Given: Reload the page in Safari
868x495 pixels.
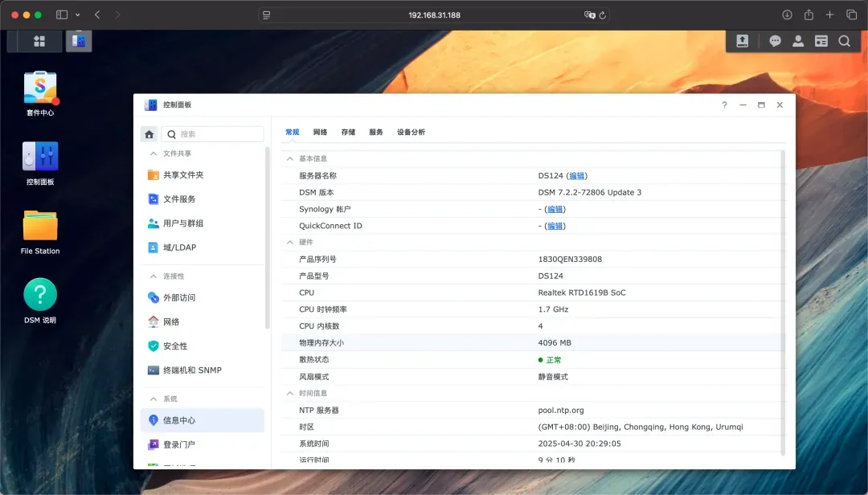Looking at the screenshot, I should 603,15.
